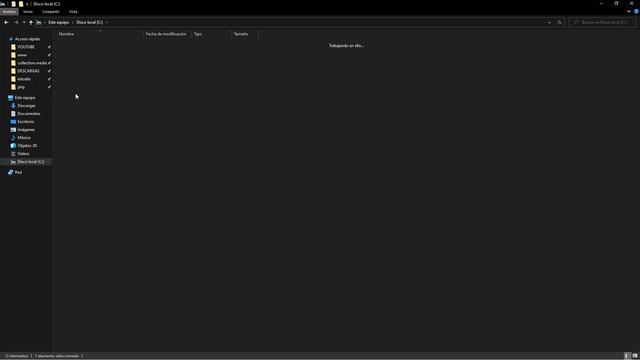
Task: Open the address bar history dropdown
Action: [x=549, y=22]
